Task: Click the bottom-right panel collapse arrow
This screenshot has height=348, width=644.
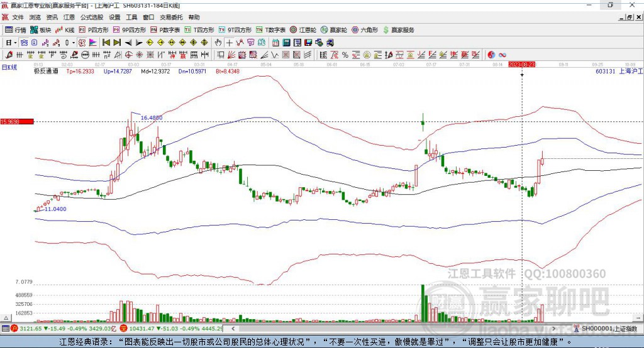Action: [x=638, y=318]
